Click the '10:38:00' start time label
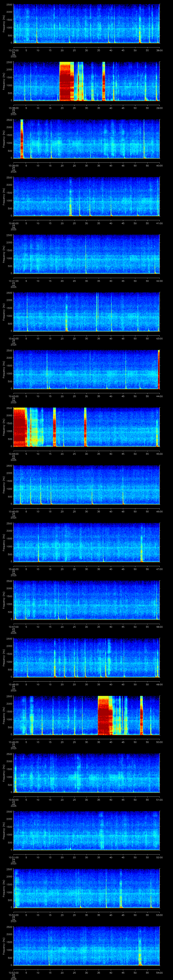 pyautogui.click(x=13, y=108)
